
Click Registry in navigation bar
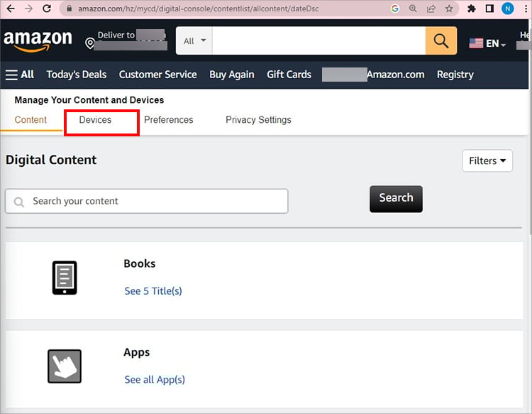pyautogui.click(x=455, y=75)
